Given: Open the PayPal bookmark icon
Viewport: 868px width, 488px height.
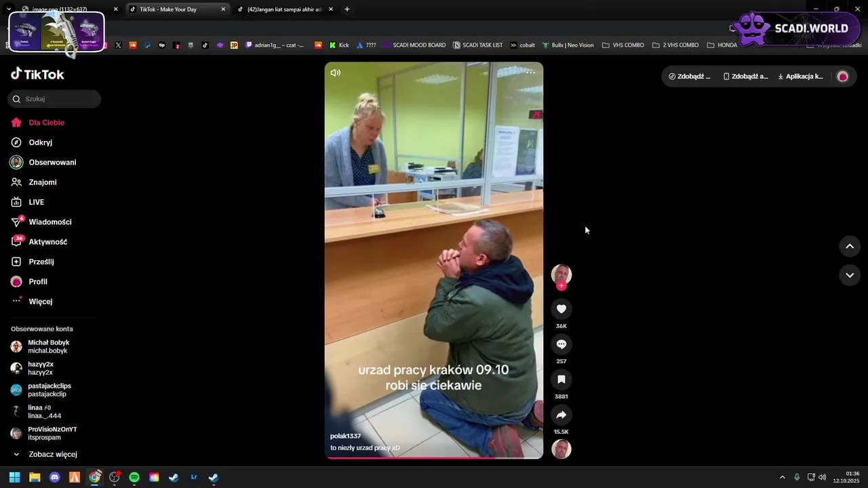Looking at the screenshot, I should (147, 45).
